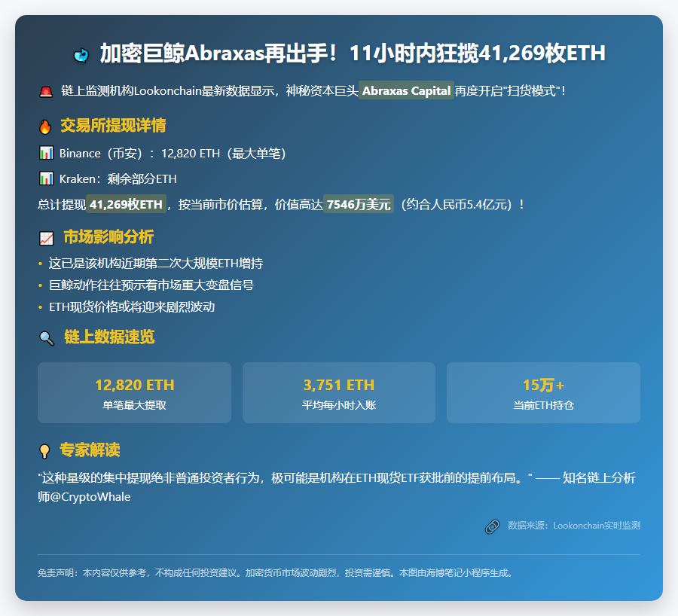Open the 12,820 ETH 单笔最大提取 stat card
This screenshot has width=678, height=616.
tap(135, 392)
